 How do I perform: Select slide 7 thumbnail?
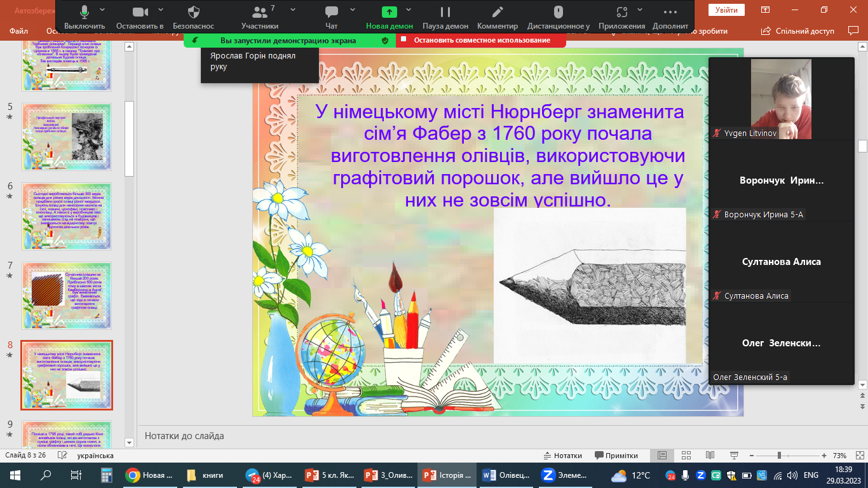(x=67, y=295)
